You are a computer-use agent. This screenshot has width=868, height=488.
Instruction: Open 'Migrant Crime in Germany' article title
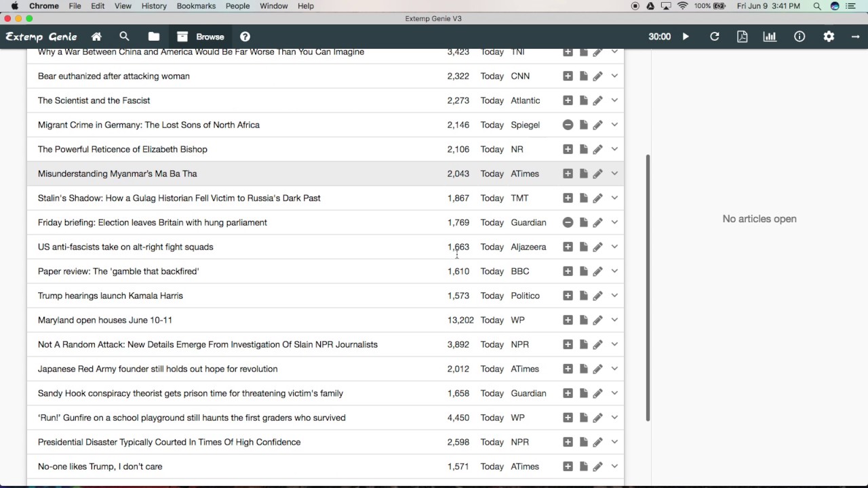(149, 125)
